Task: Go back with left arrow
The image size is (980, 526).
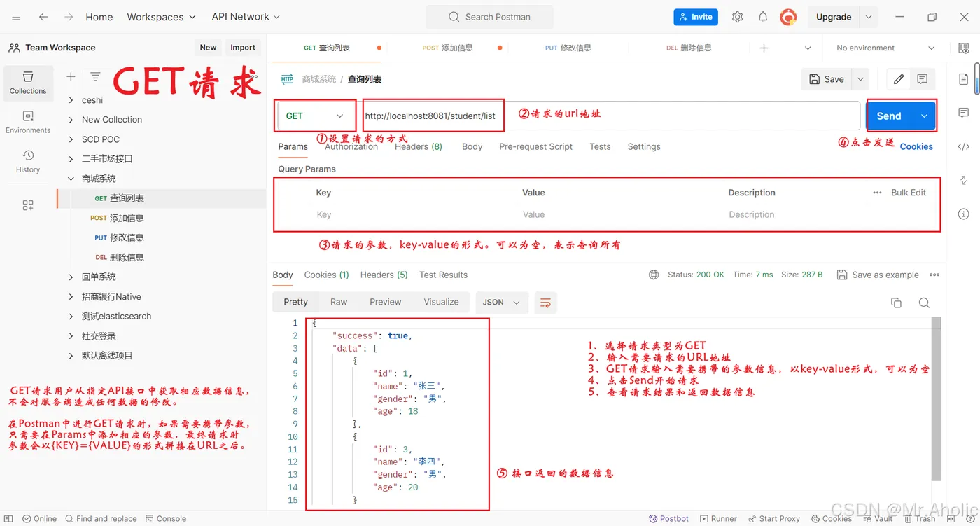Action: click(43, 17)
